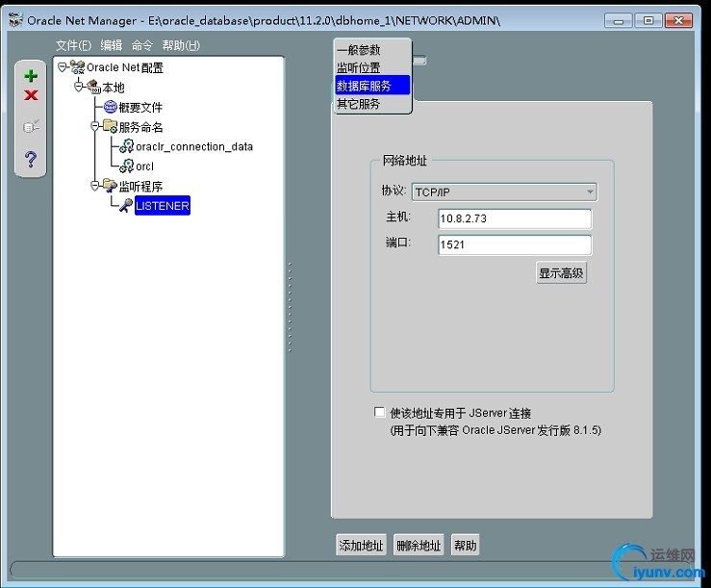Select oraclr_connection_data tree item

tap(194, 146)
